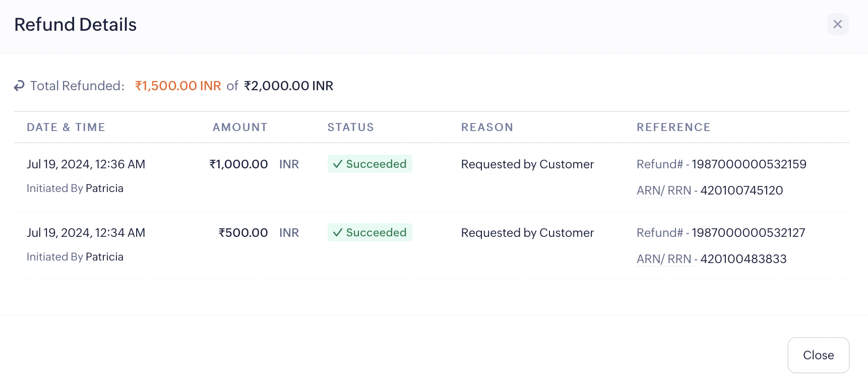
Task: Click the Jul 19, 2024, 12:36 AM refund row
Action: [86, 164]
